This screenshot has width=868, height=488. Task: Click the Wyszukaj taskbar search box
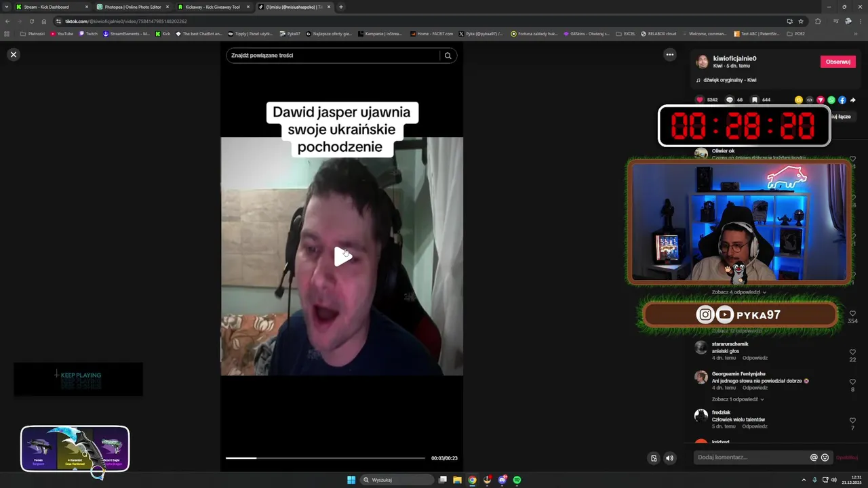click(x=397, y=480)
